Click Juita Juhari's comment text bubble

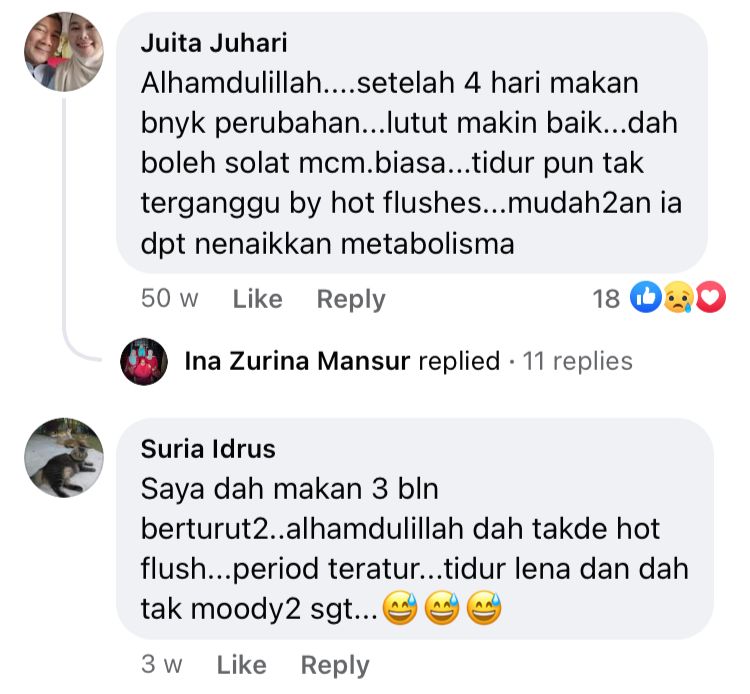pyautogui.click(x=412, y=143)
